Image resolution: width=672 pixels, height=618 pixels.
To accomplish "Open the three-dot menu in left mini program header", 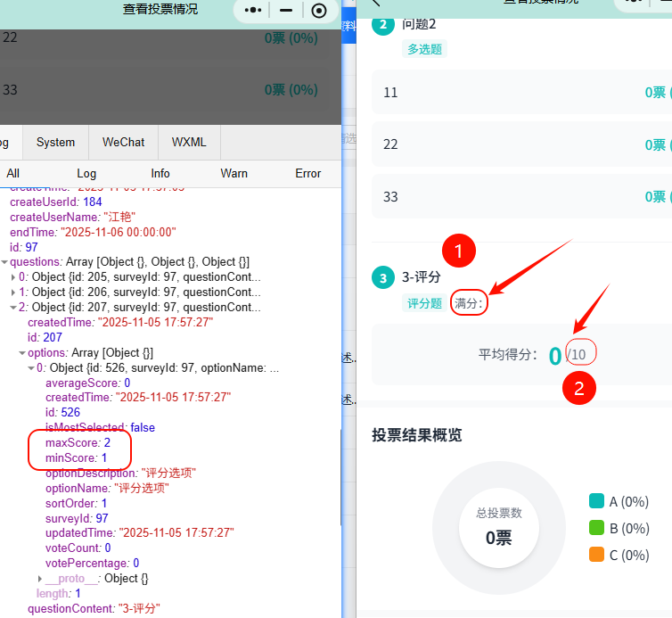I will point(254,11).
